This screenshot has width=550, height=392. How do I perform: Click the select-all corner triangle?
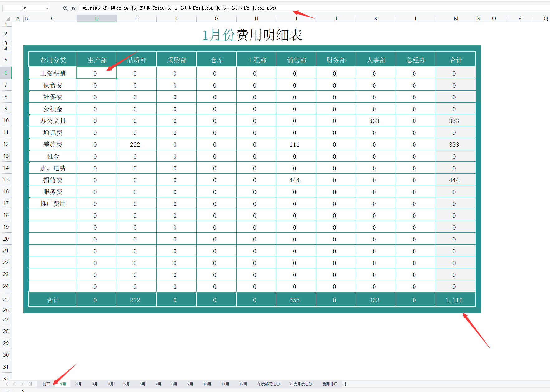(x=7, y=19)
